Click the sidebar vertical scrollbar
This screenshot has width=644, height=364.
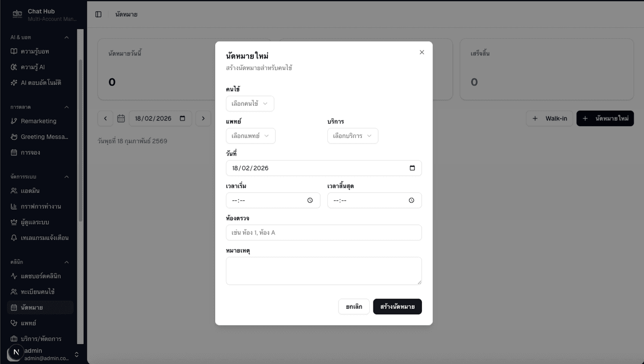point(80,140)
